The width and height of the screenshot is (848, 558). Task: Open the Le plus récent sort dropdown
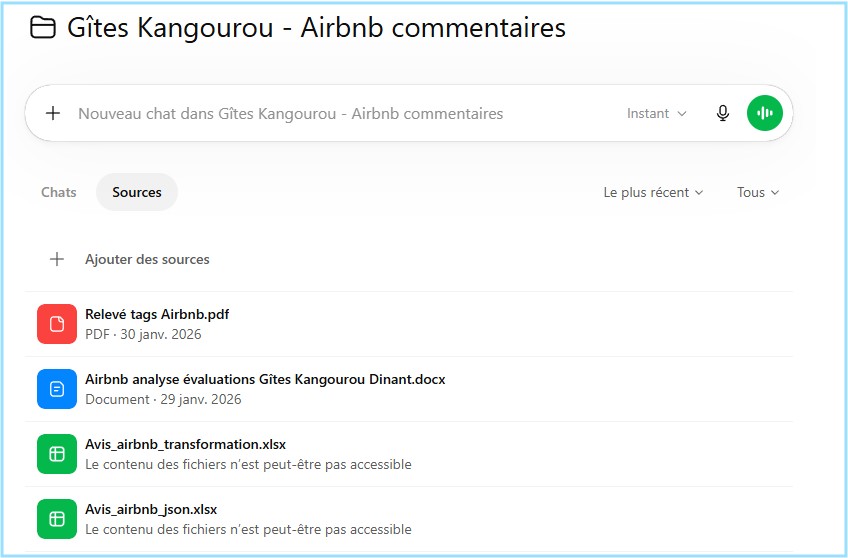coord(653,192)
